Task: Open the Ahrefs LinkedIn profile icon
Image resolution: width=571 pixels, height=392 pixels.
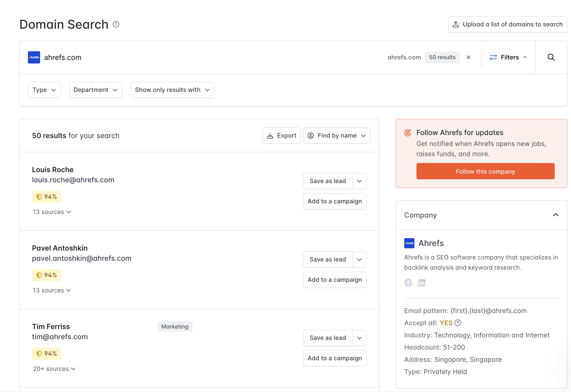Action: (x=422, y=283)
